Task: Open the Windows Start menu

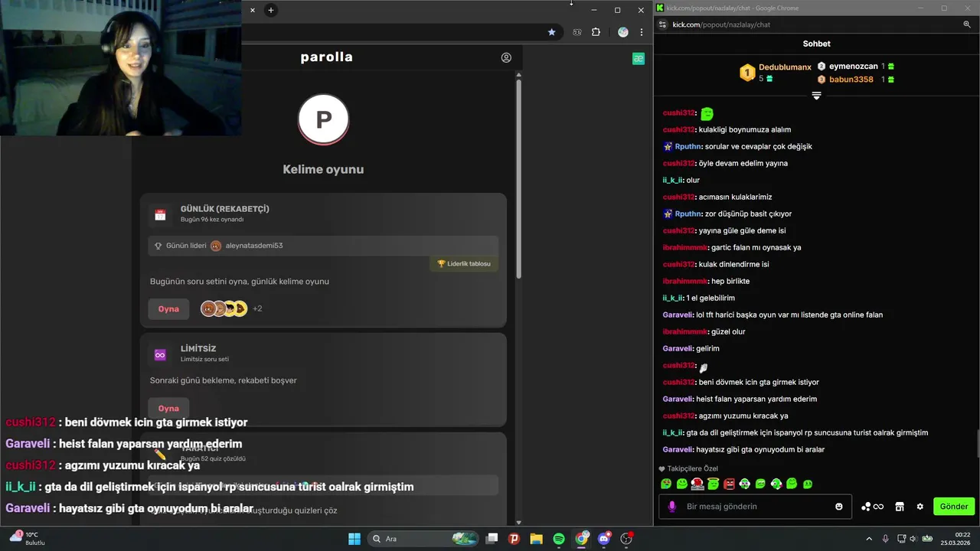Action: pyautogui.click(x=354, y=539)
